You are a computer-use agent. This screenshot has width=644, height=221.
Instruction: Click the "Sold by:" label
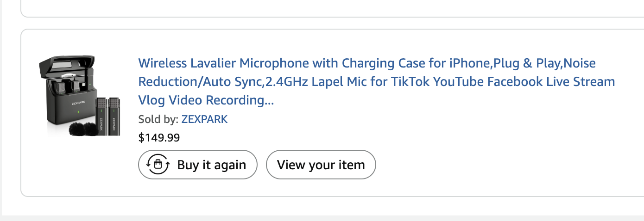point(158,119)
